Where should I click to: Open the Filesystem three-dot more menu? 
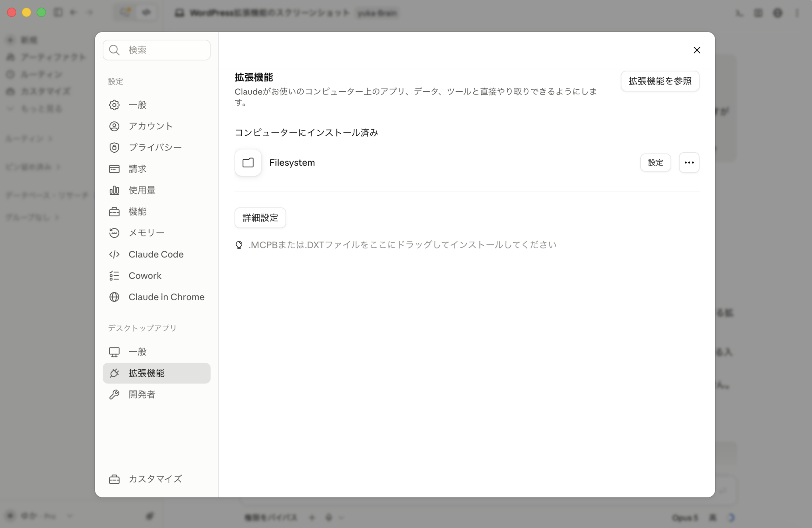click(689, 163)
